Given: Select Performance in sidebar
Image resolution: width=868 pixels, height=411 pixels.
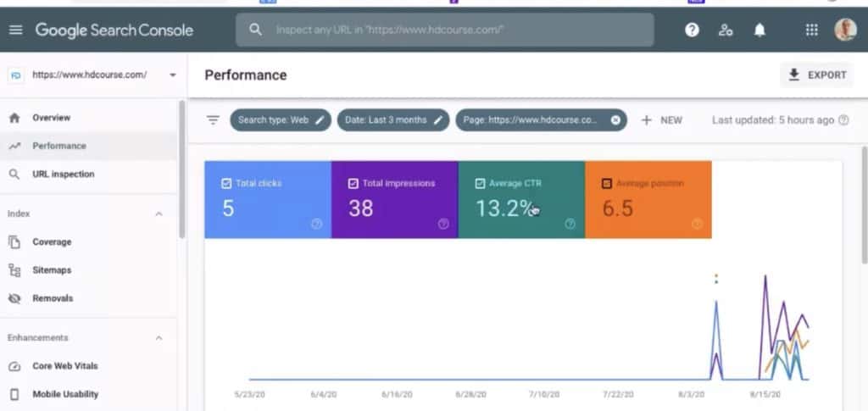Looking at the screenshot, I should (88, 146).
